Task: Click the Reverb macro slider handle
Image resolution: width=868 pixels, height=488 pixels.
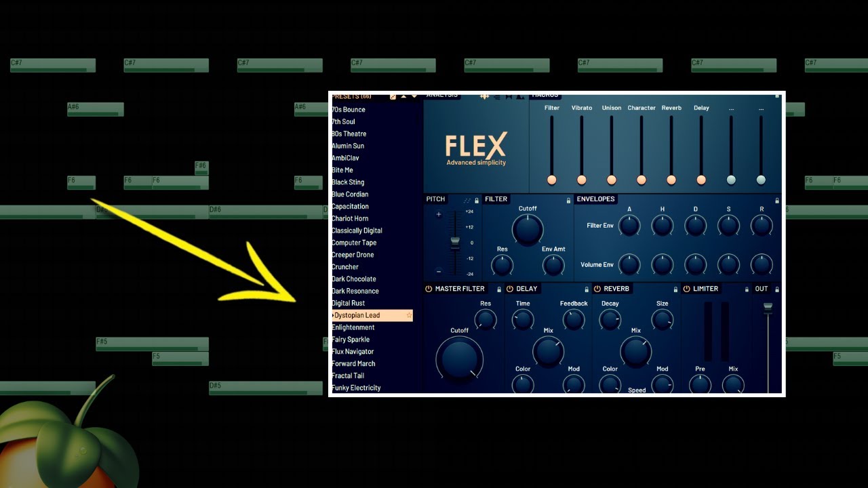Action: 671,180
